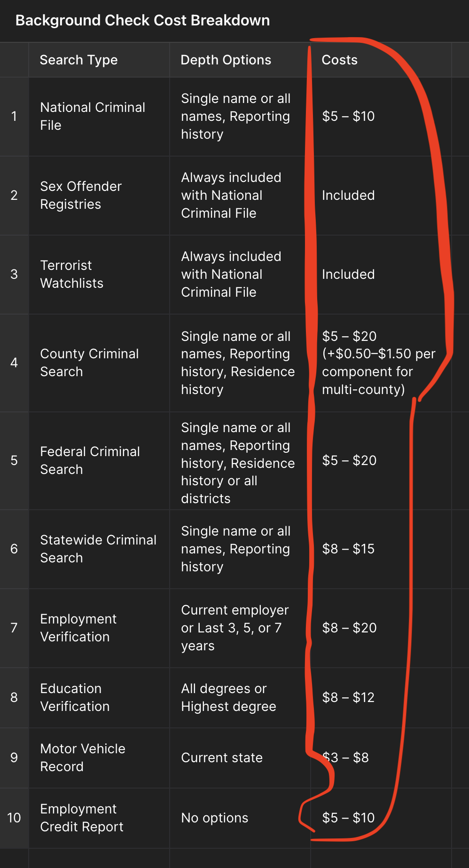Select the Motor Vehicle Record cell
This screenshot has height=868, width=469.
coord(83,758)
